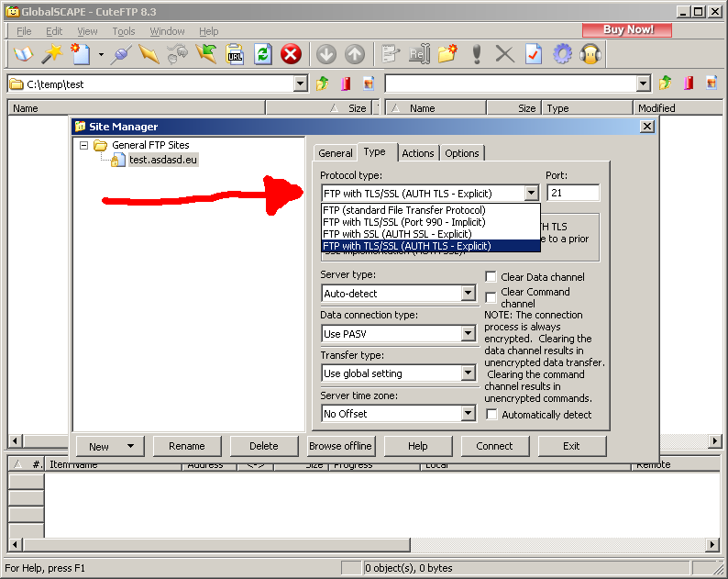Click the Port input field
728x579 pixels.
click(x=573, y=193)
